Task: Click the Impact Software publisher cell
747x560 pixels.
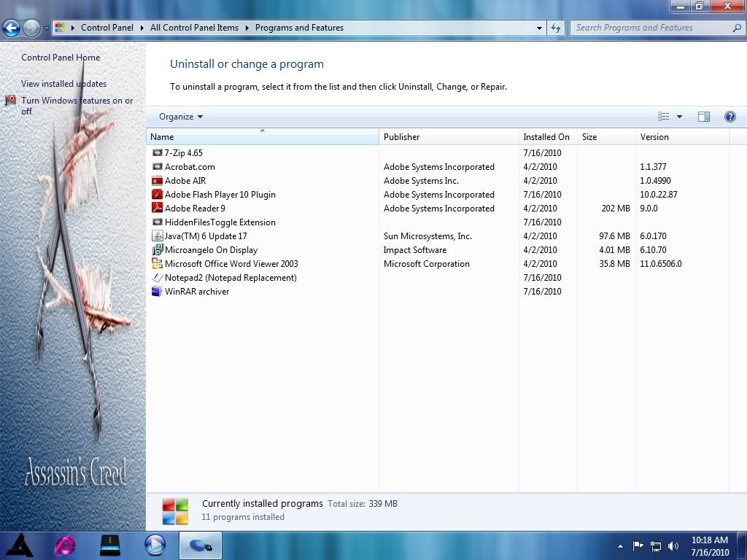Action: (x=415, y=249)
